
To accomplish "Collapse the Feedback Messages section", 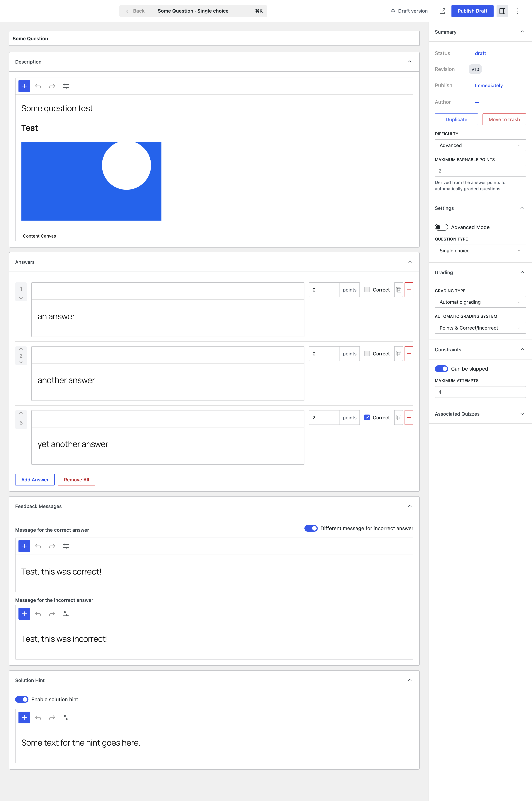I will click(410, 506).
